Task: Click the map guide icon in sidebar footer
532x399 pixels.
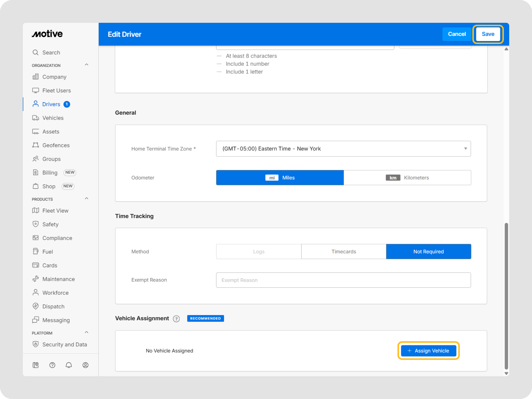Action: coord(36,365)
